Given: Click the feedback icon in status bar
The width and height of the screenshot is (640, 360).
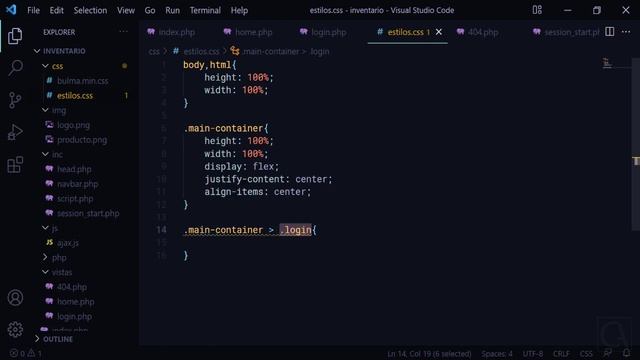Looking at the screenshot, I should tap(607, 353).
